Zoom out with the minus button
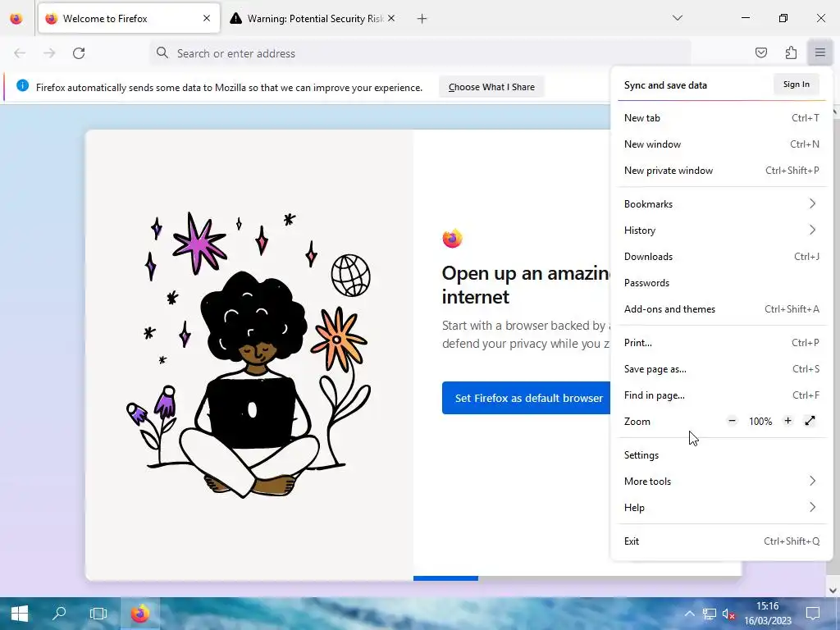840x630 pixels. [732, 421]
